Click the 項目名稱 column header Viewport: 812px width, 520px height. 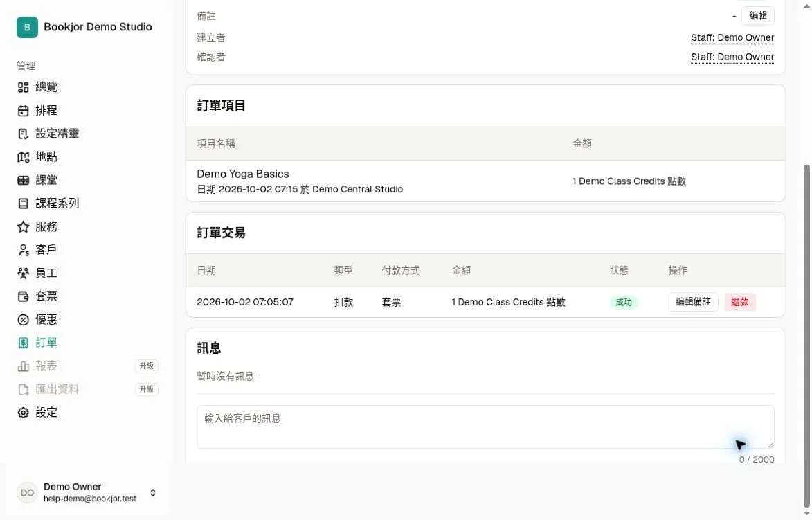[216, 143]
